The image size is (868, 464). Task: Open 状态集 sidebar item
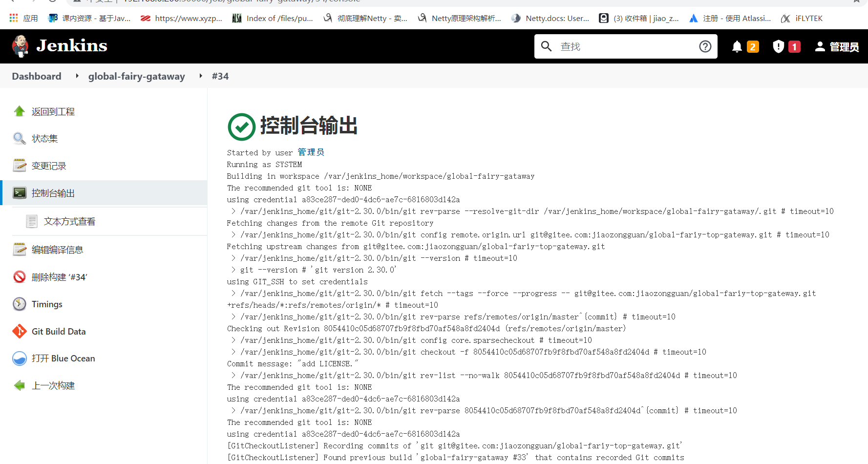[x=45, y=139]
